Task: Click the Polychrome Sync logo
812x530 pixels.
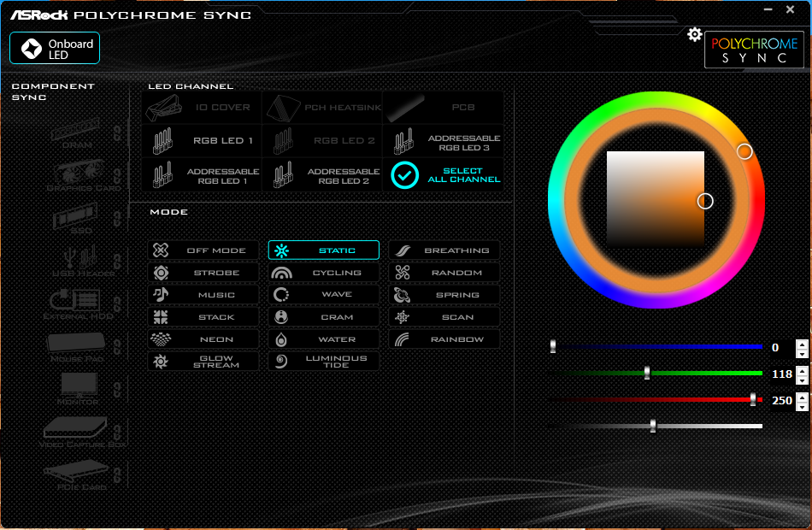Action: coord(754,50)
